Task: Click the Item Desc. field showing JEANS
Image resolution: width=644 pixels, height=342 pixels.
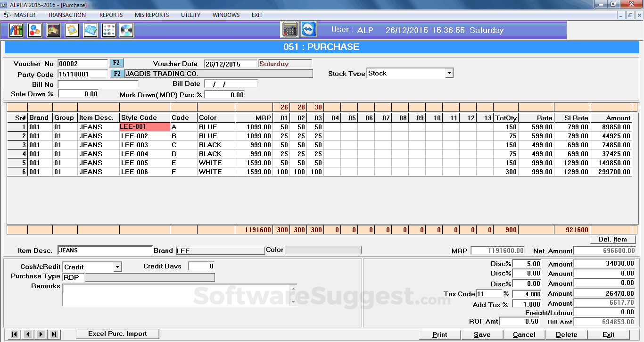Action: (x=105, y=250)
